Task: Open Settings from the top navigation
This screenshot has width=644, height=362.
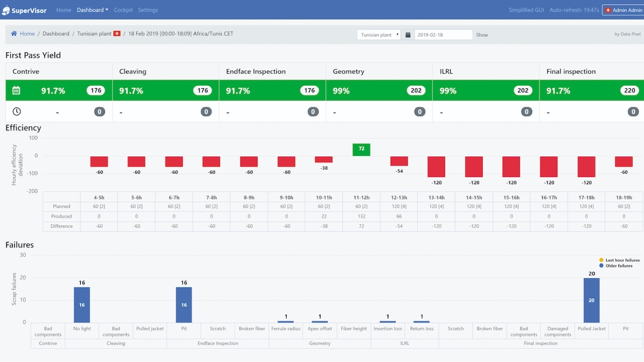Action: (x=148, y=10)
